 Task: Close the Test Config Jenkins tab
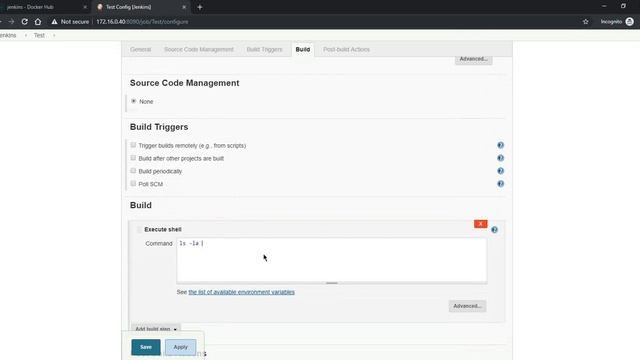pos(184,7)
